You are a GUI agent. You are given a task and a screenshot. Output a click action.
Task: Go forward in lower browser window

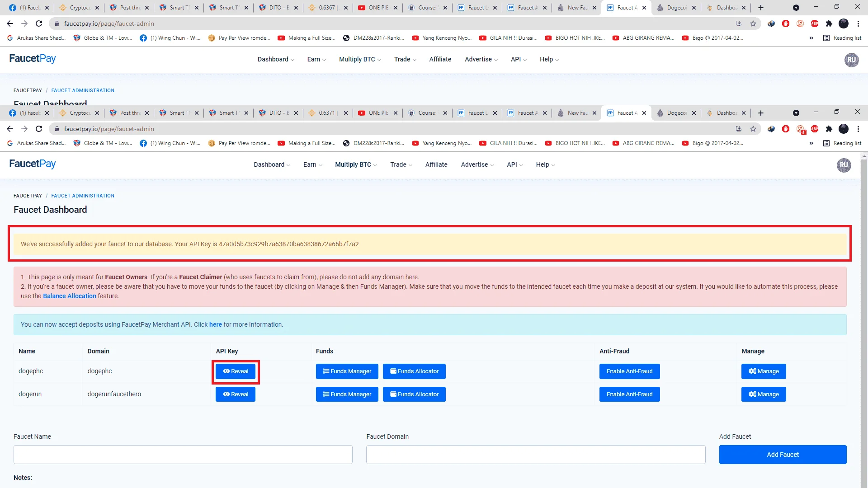24,129
